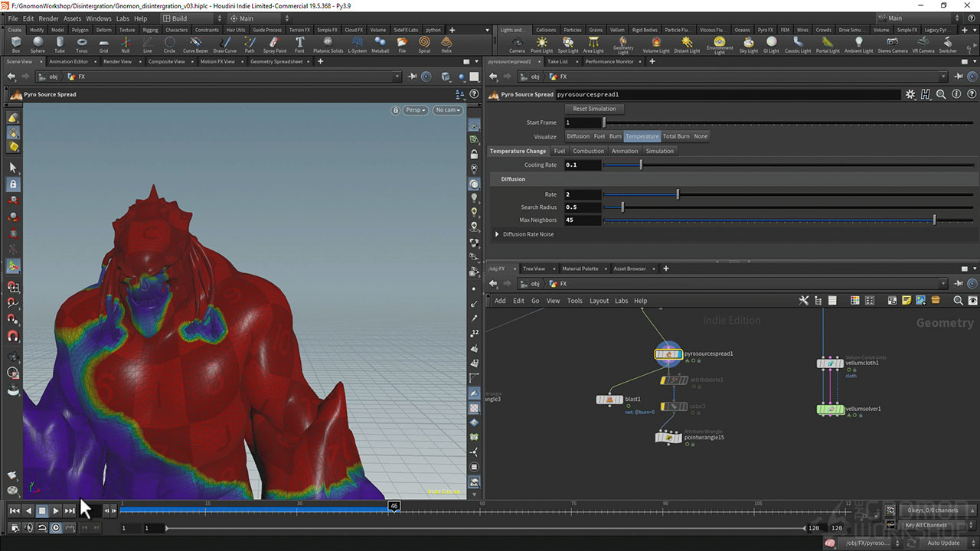Set visualize mode to None

(701, 136)
